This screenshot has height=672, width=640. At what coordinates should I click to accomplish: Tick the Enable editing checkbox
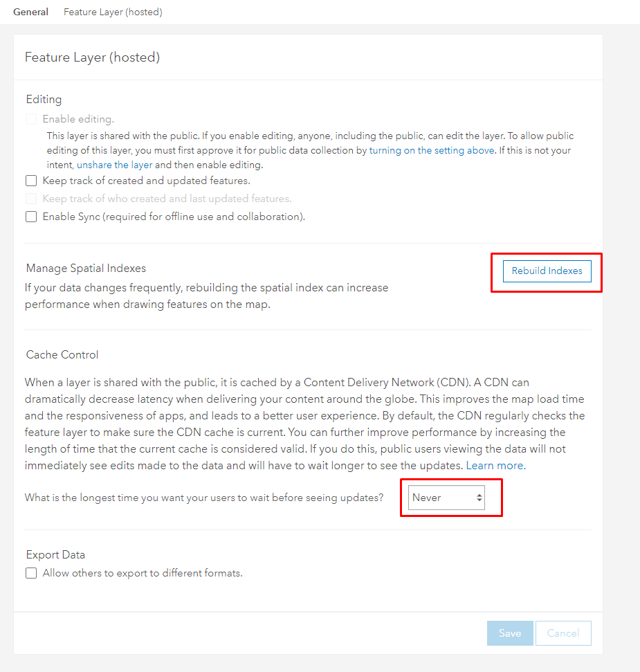coord(31,119)
